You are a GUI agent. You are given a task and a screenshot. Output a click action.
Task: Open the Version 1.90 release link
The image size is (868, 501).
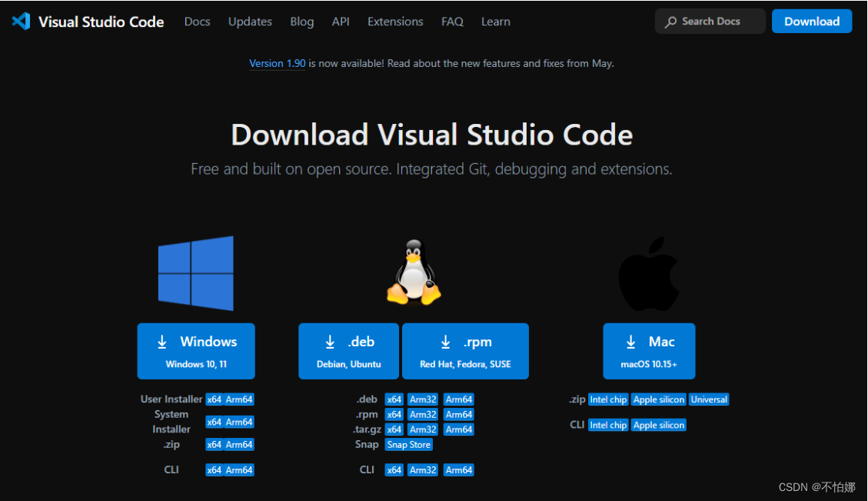[x=278, y=63]
